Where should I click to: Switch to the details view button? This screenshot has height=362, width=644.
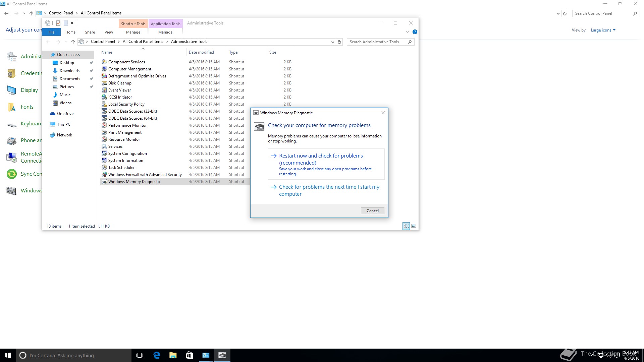click(406, 226)
